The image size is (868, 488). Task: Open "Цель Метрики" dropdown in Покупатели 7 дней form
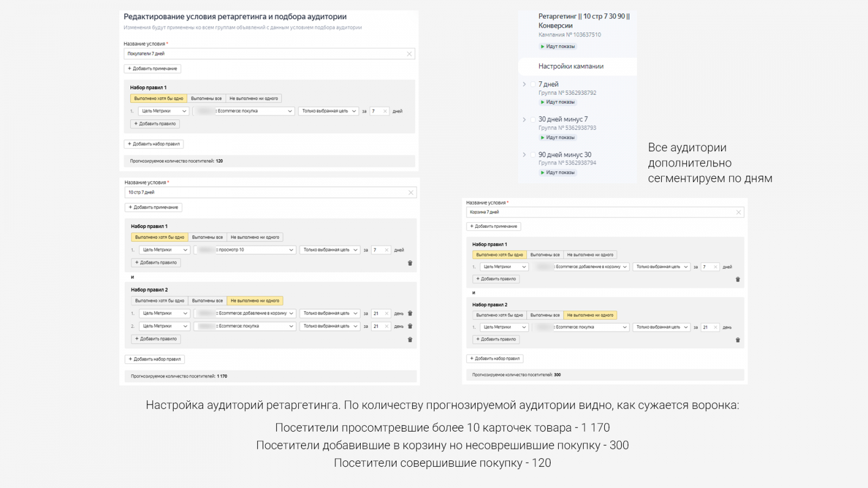(x=164, y=111)
